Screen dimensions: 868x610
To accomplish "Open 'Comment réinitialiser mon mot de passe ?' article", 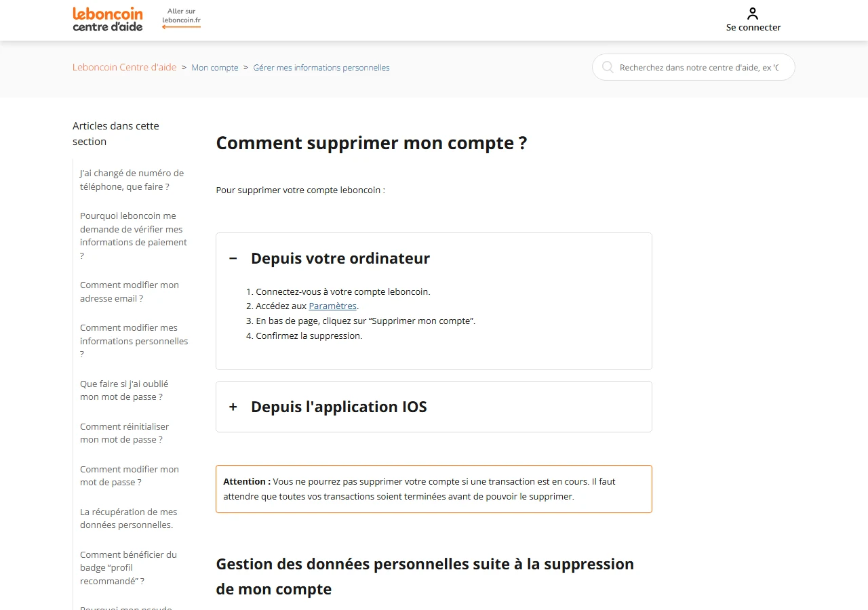I will pyautogui.click(x=124, y=433).
